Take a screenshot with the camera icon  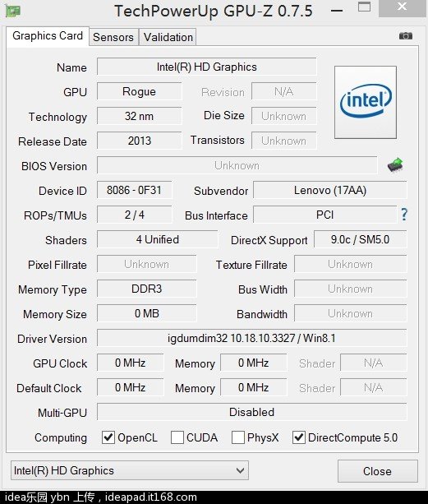tap(406, 35)
